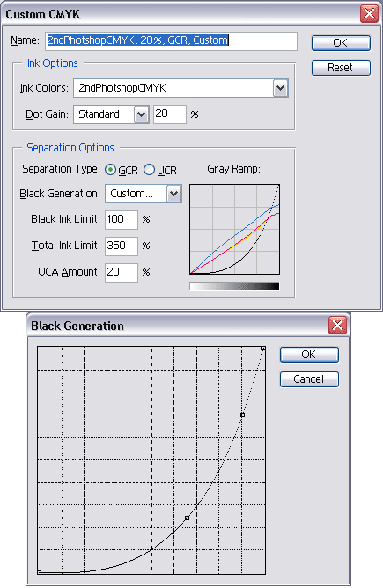The height and width of the screenshot is (588, 383).
Task: Click the top-right curve endpoint
Action: 264,349
